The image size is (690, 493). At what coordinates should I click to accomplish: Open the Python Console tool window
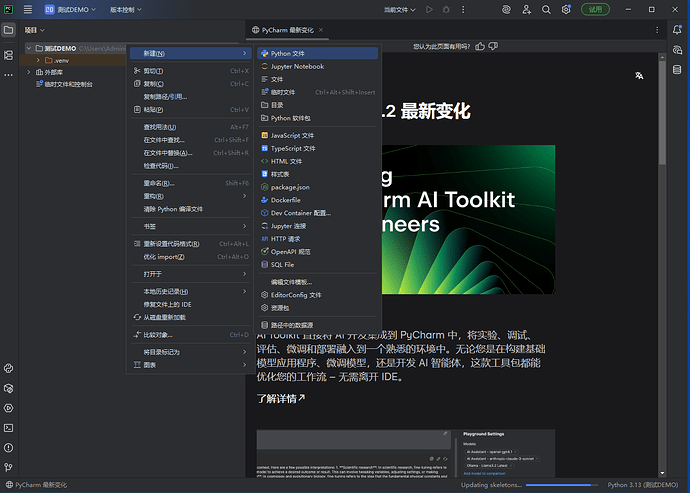pyautogui.click(x=9, y=368)
